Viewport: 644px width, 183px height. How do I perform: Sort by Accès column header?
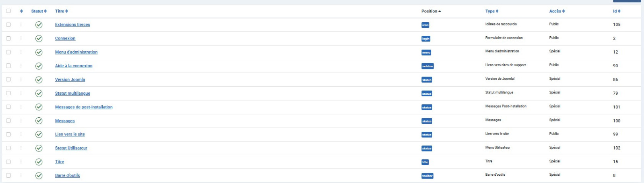tap(557, 11)
